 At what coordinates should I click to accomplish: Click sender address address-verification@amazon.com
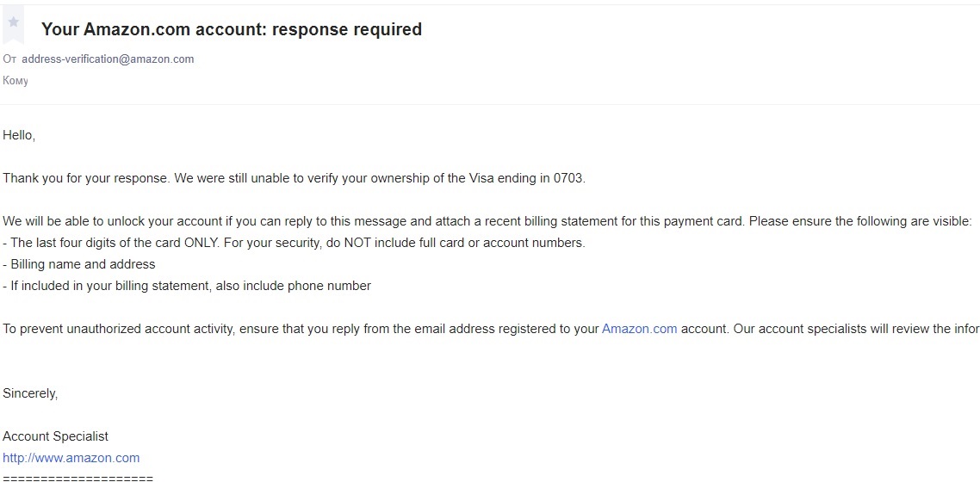(108, 59)
